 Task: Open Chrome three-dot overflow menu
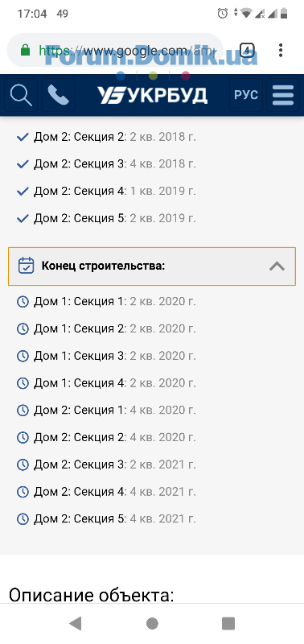click(281, 50)
